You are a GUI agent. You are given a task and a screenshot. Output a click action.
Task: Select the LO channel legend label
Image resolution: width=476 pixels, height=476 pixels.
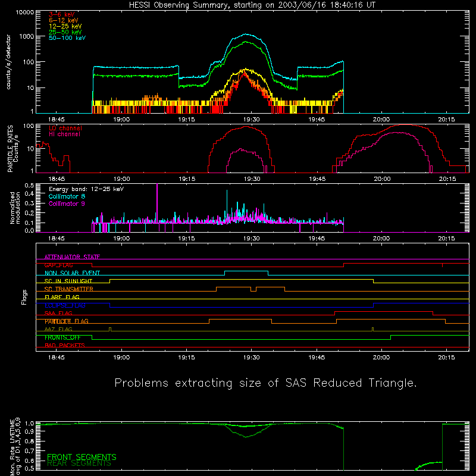pos(65,128)
